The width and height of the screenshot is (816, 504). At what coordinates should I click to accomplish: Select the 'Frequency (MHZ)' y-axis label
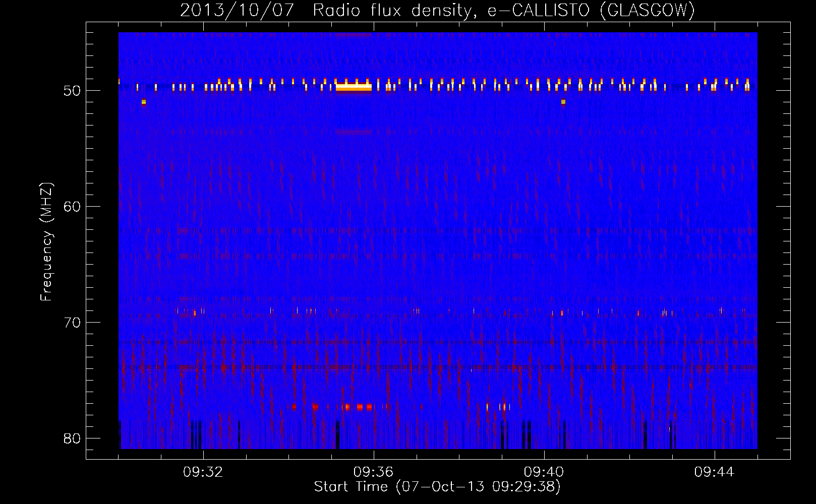coord(46,242)
